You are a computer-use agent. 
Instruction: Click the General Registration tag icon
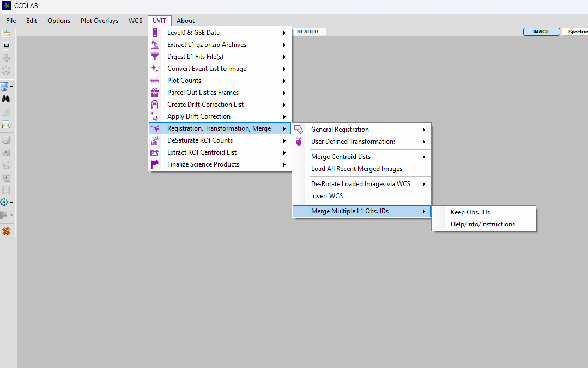coord(299,130)
